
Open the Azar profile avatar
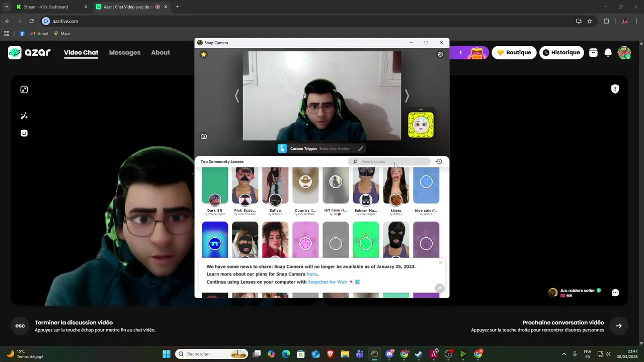624,52
